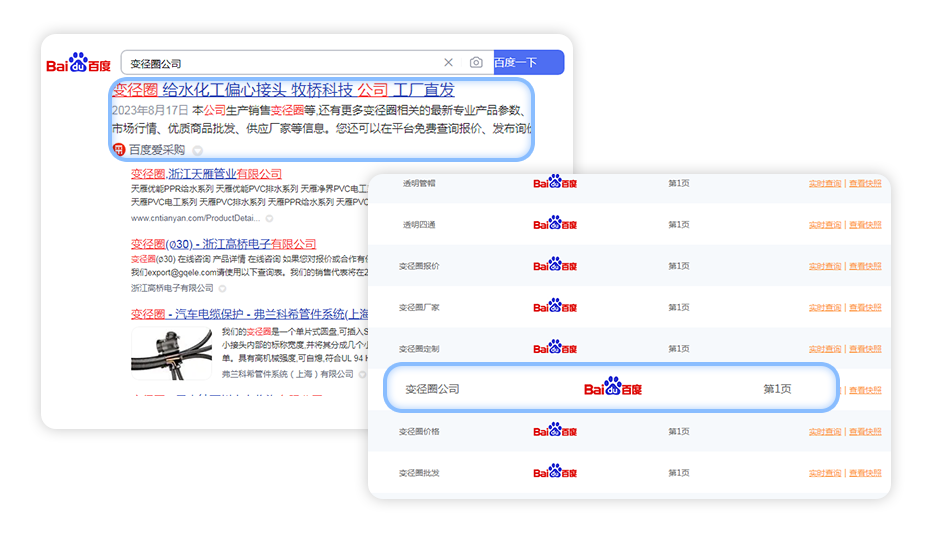This screenshot has height=535, width=925.
Task: Click 第1页 in the 透明管帽 row
Action: 678,183
